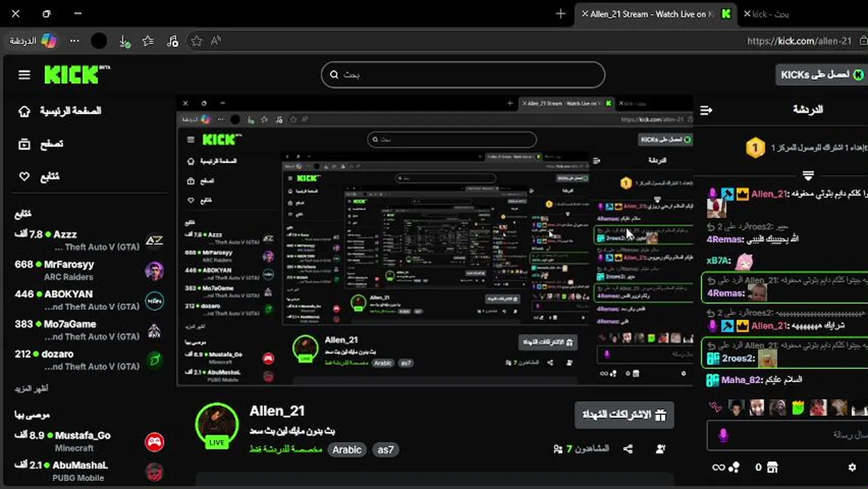
Task: Open the Following heart icon in sidebar
Action: (x=24, y=177)
